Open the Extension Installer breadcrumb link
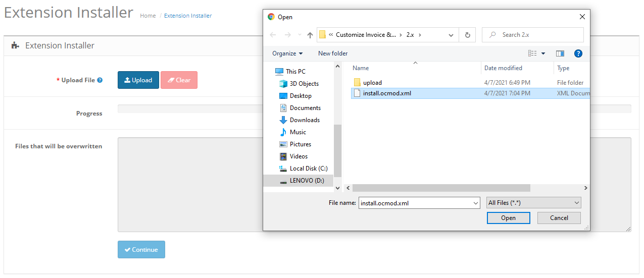 point(188,16)
